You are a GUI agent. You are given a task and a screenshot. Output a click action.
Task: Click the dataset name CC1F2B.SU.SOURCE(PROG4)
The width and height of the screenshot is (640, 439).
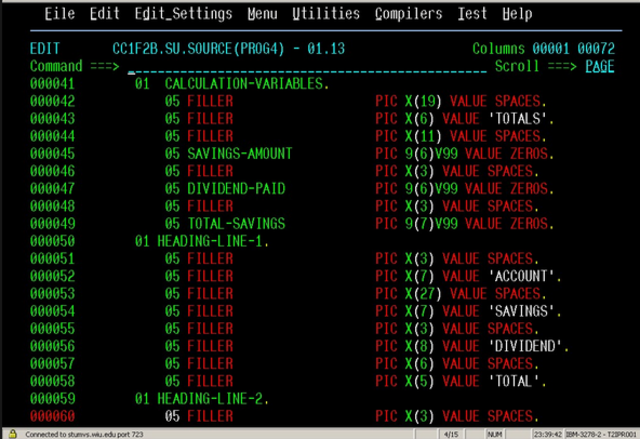click(198, 49)
